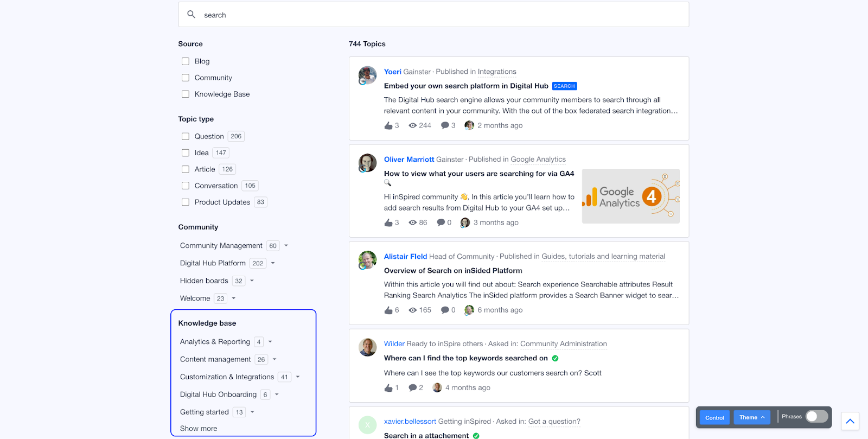The image size is (868, 439).
Task: Click the small avatar beside 2 months ago
Action: click(x=469, y=125)
